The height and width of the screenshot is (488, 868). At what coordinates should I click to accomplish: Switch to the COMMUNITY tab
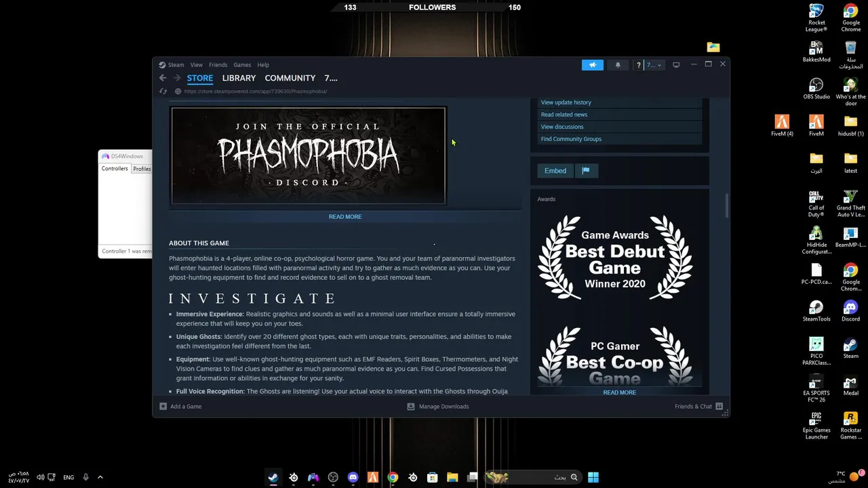[290, 78]
